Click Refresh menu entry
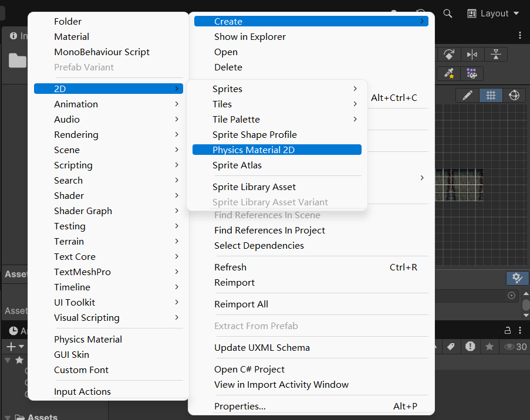The width and height of the screenshot is (530, 420). (x=311, y=267)
